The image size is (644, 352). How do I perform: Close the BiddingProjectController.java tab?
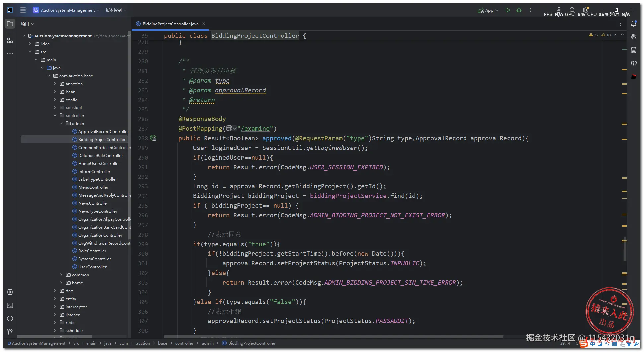pyautogui.click(x=204, y=24)
